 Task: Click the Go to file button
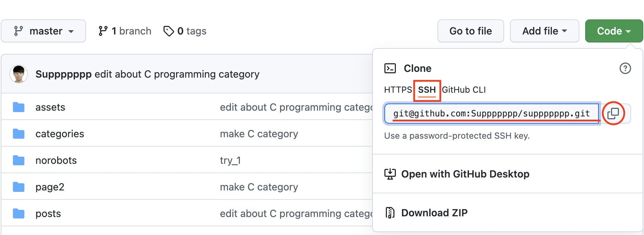470,31
